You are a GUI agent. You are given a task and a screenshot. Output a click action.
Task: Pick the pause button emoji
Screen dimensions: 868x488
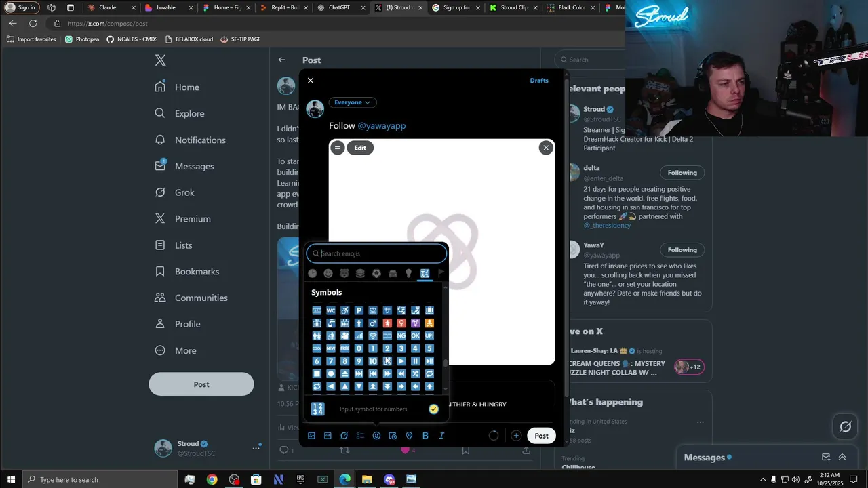pyautogui.click(x=415, y=361)
